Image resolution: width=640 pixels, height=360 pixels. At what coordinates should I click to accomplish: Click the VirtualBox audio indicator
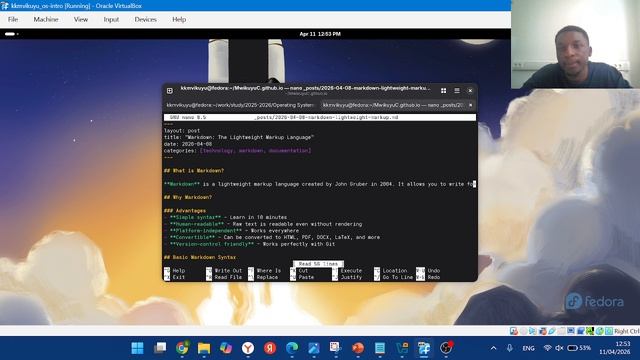tap(533, 331)
